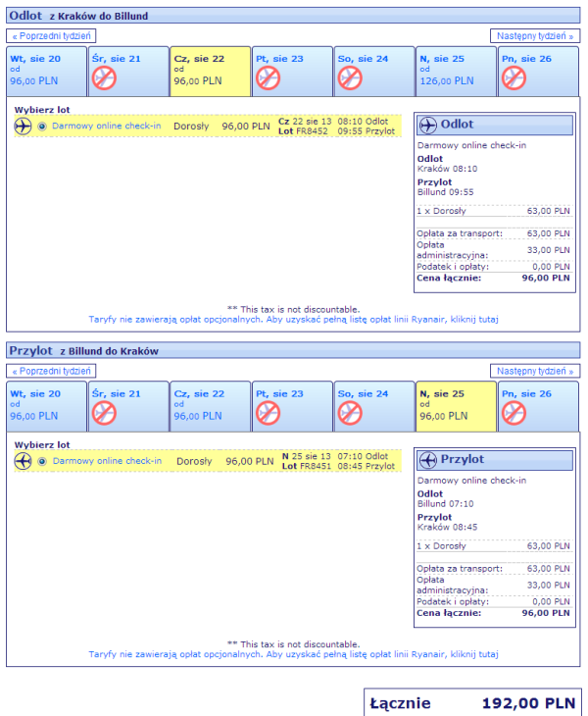Click 'Lot FR8451' flight number text

(x=307, y=467)
